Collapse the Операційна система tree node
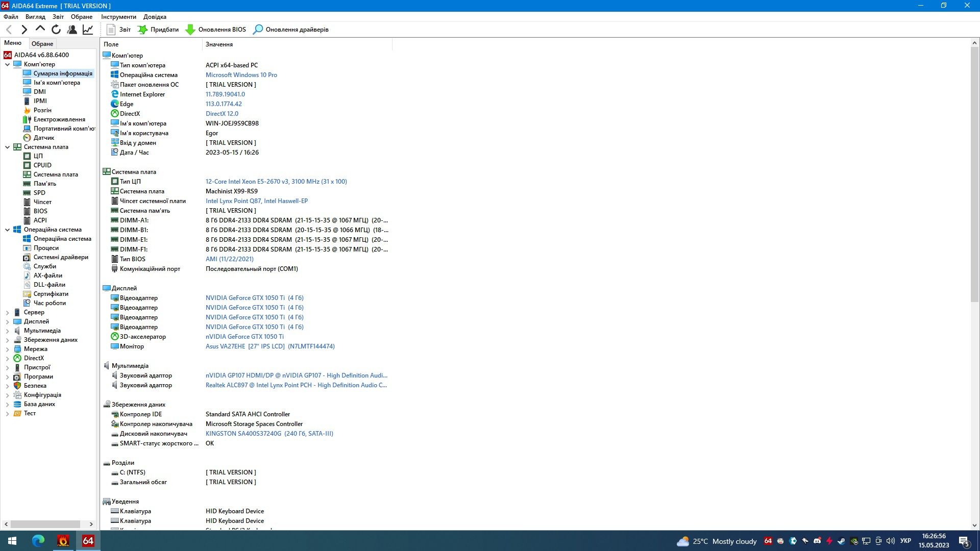The height and width of the screenshot is (551, 980). (8, 230)
